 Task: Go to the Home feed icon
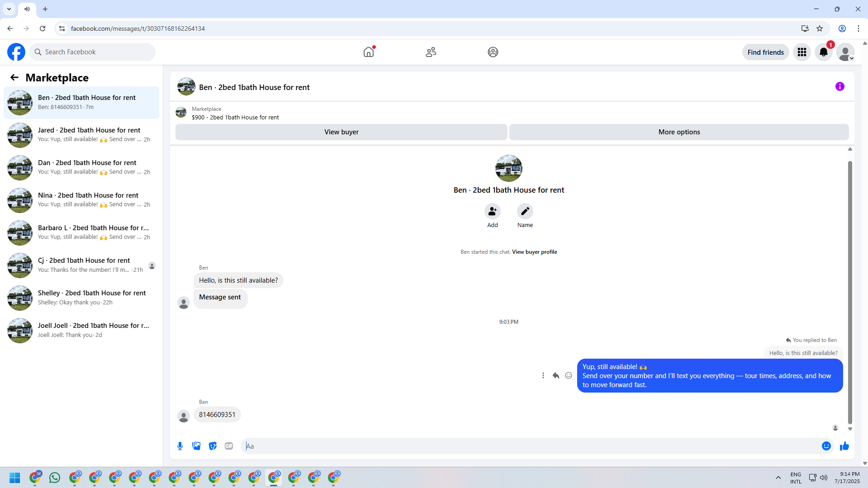pyautogui.click(x=369, y=52)
